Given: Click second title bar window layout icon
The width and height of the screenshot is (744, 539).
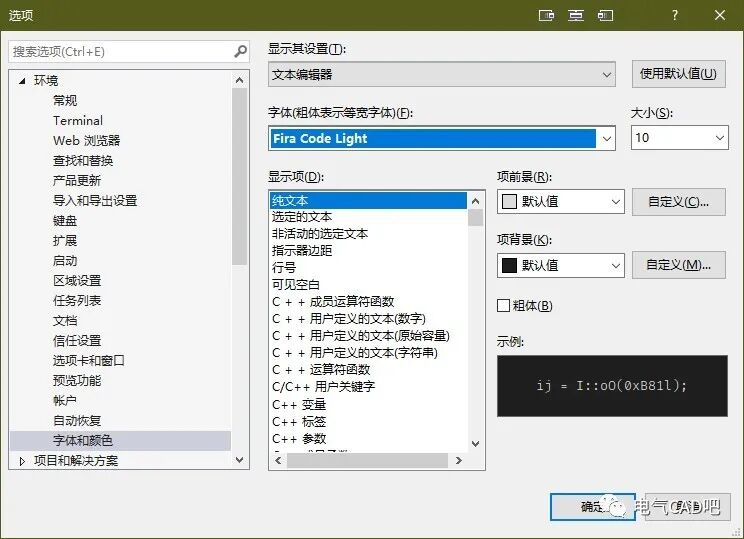Looking at the screenshot, I should (x=576, y=15).
